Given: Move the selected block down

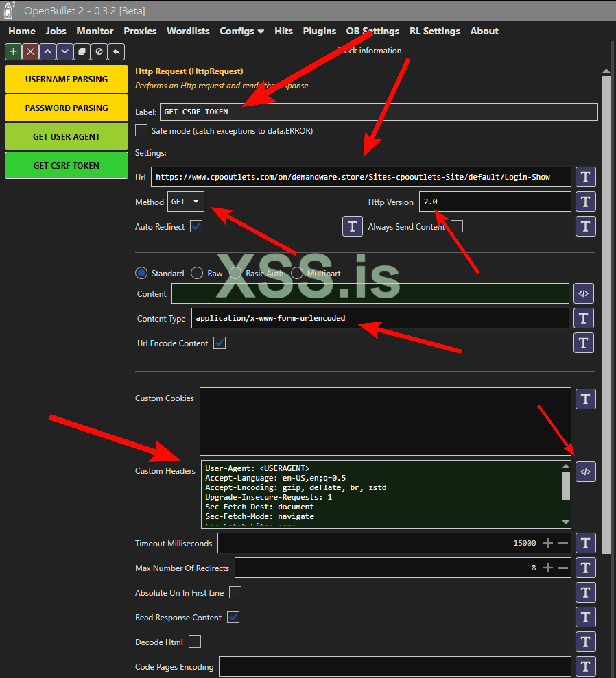Looking at the screenshot, I should [x=64, y=52].
